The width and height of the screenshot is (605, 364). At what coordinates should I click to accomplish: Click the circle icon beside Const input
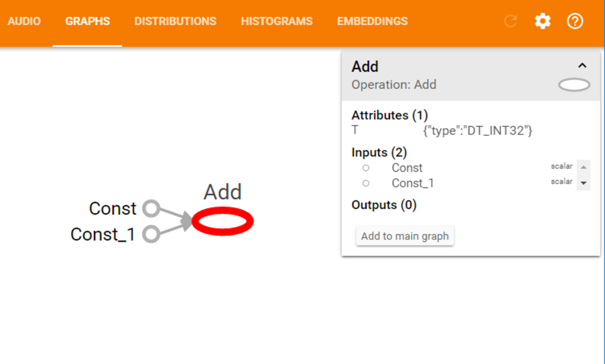366,168
